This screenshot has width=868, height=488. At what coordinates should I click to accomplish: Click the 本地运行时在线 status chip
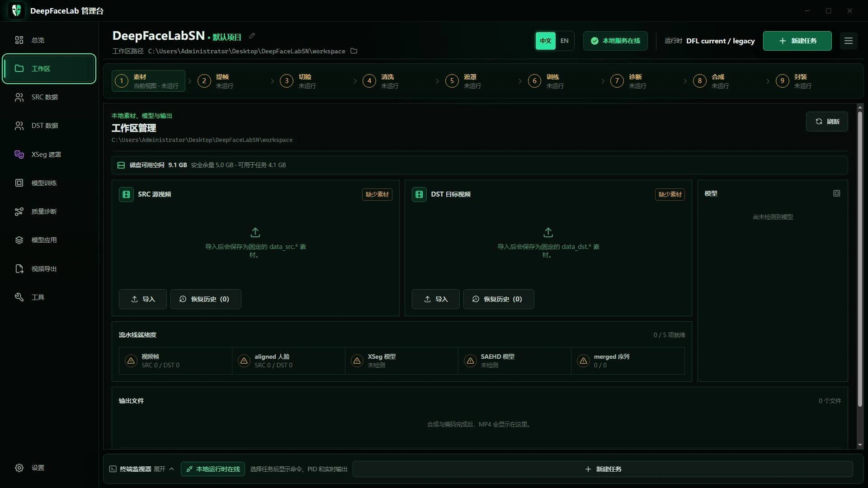[213, 469]
